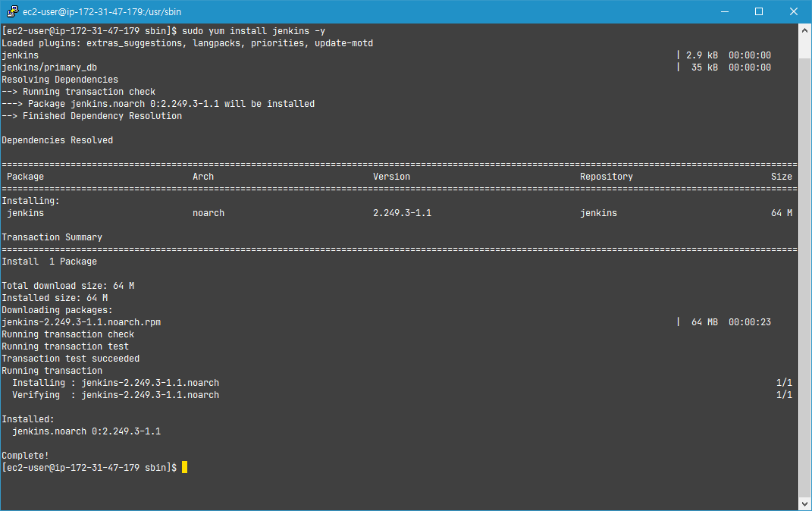Click the 'Installed size: 64 M' line
Viewport: 812px width, 511px height.
coord(55,298)
